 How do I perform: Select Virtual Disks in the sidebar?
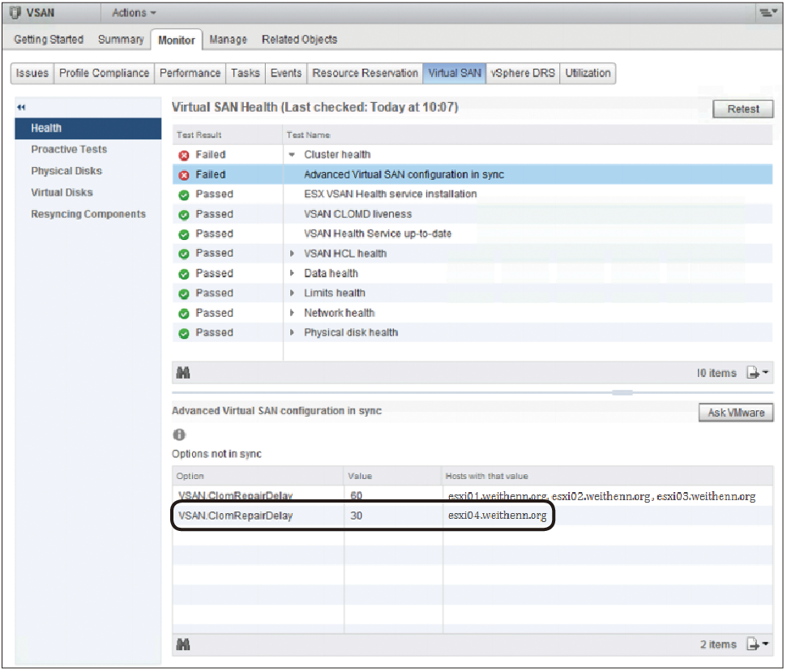pos(62,193)
